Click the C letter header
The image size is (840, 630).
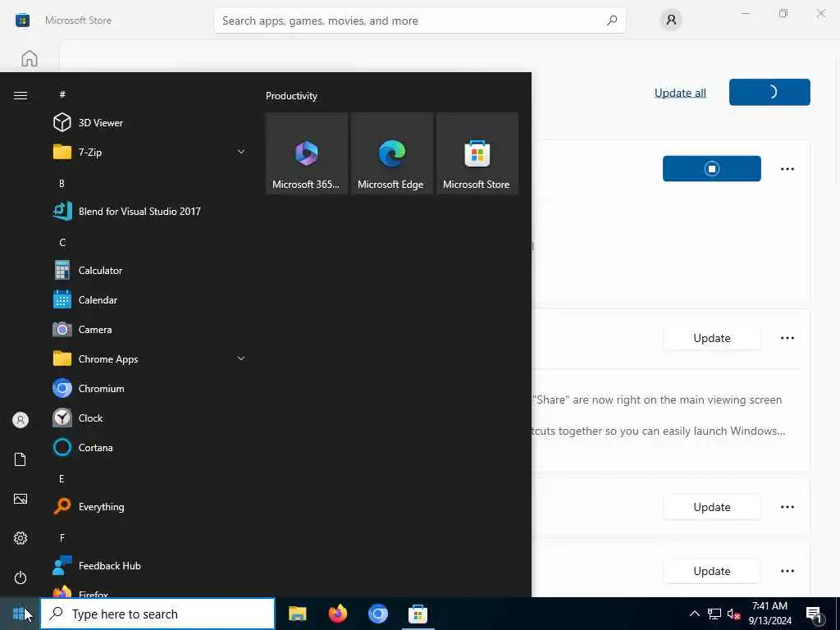pyautogui.click(x=62, y=242)
